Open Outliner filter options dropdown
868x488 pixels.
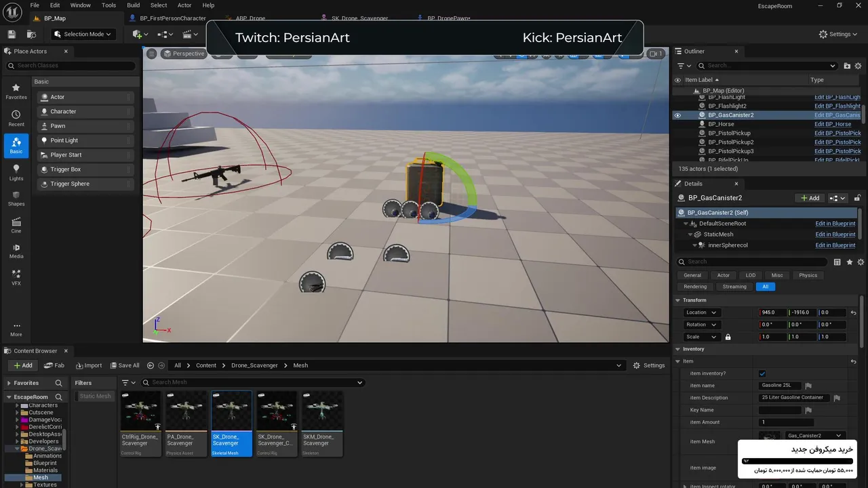(684, 66)
